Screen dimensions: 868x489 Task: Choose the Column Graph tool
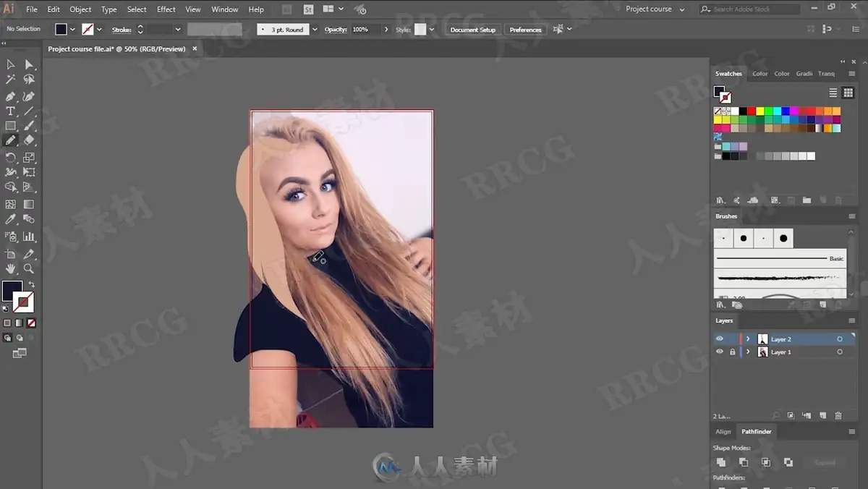point(29,237)
